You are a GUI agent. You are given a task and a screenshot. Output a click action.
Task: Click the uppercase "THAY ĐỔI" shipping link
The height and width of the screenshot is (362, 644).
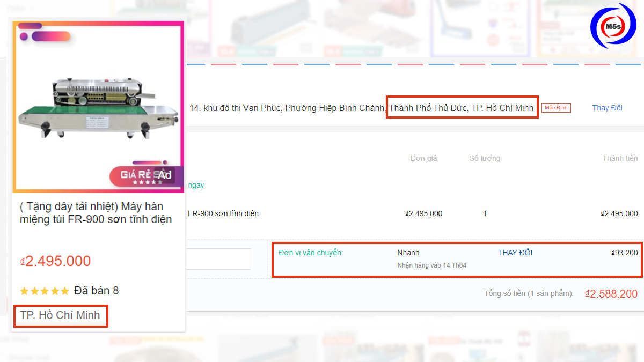coord(515,253)
